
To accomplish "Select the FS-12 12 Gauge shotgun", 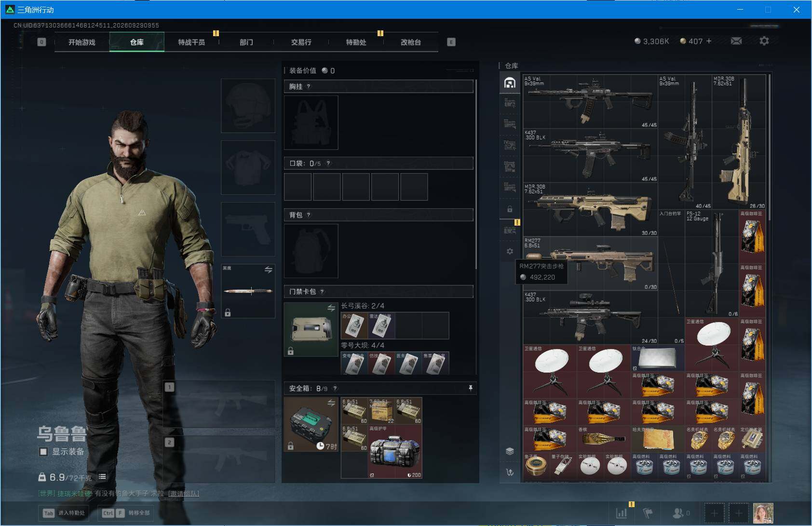I will coord(712,263).
